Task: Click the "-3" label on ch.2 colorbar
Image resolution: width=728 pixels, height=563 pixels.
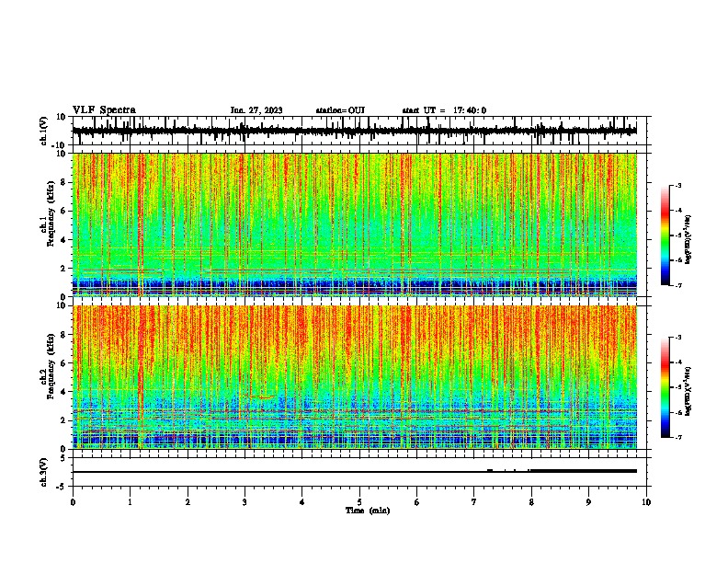Action: tap(678, 338)
